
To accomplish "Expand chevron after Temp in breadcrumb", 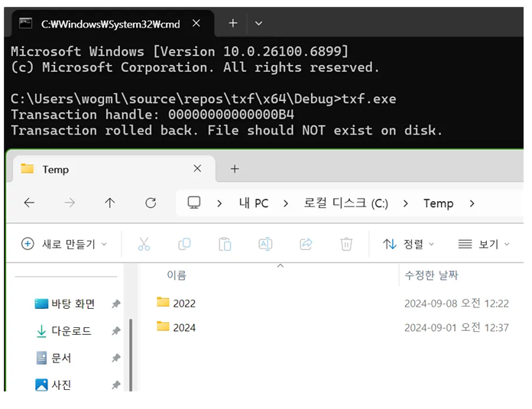I will click(472, 203).
